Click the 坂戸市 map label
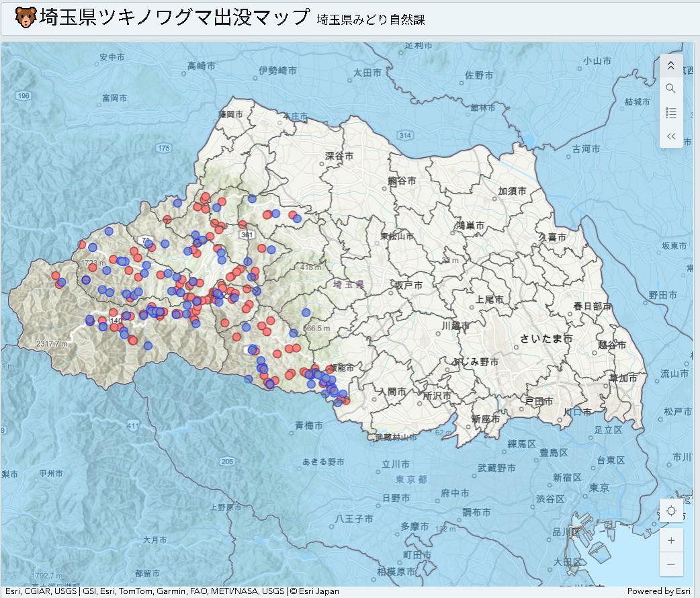The height and width of the screenshot is (598, 700). coord(408,285)
